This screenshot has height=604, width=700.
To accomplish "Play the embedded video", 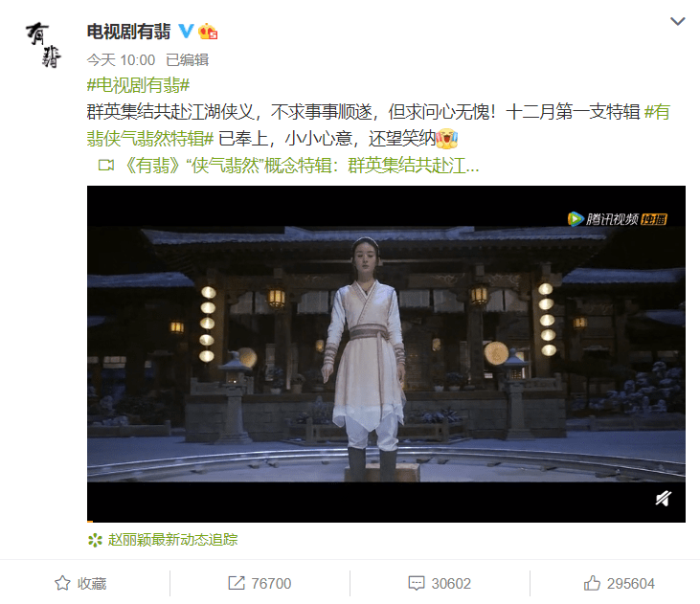I will point(386,353).
